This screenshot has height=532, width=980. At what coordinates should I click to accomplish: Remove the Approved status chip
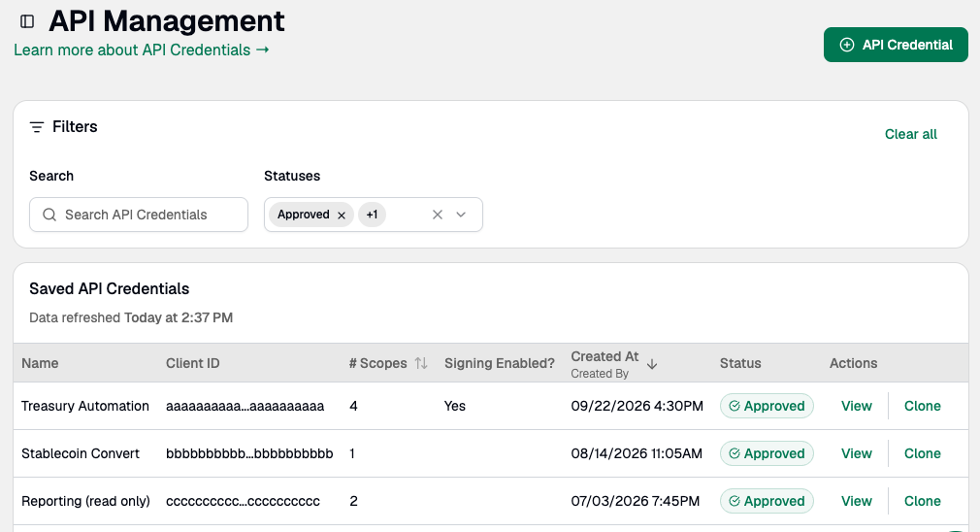point(342,216)
